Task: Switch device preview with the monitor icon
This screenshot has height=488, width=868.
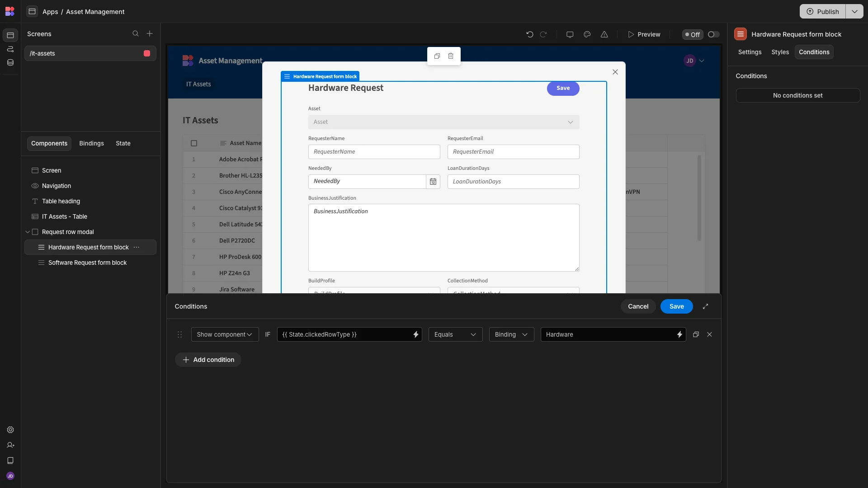Action: 570,34
